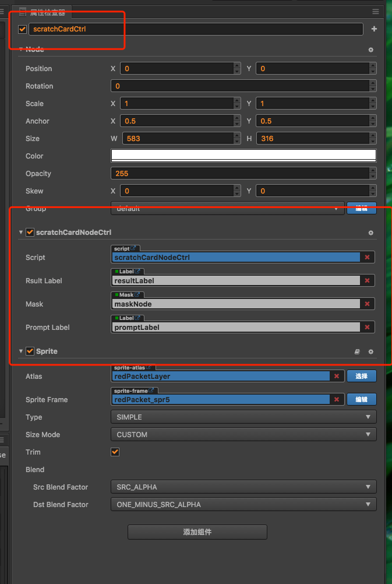Viewport: 392px width, 584px height.
Task: Click the Skew X input field
Action: (177, 191)
